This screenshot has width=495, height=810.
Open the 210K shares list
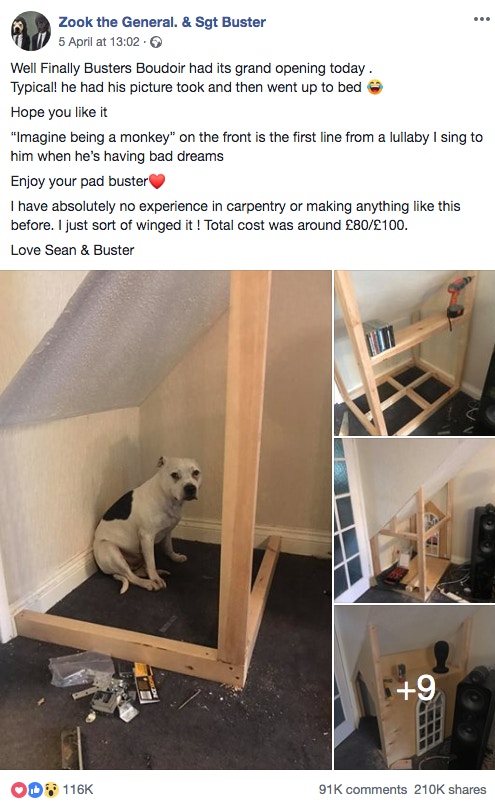click(450, 789)
